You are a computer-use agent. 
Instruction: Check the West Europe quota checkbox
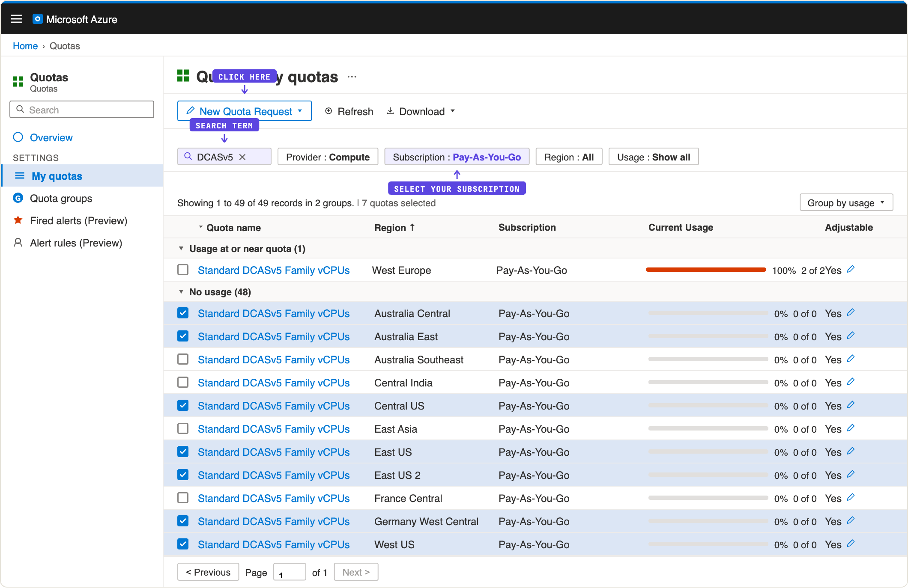tap(183, 270)
